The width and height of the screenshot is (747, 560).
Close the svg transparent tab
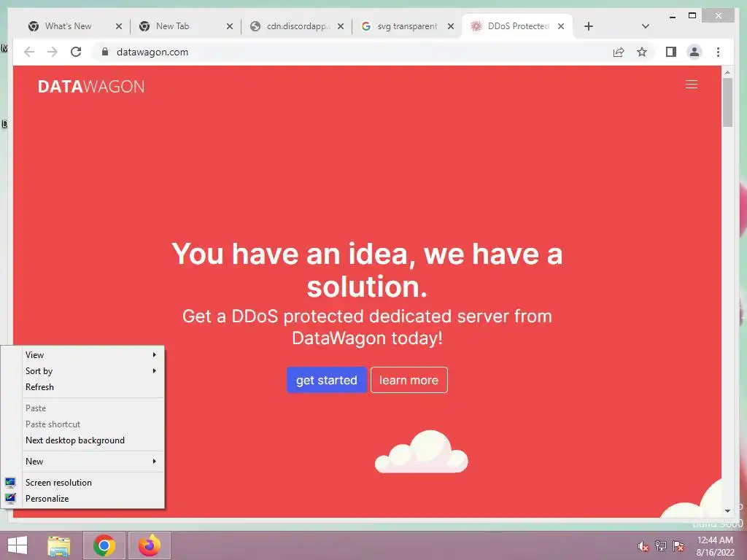click(x=451, y=26)
